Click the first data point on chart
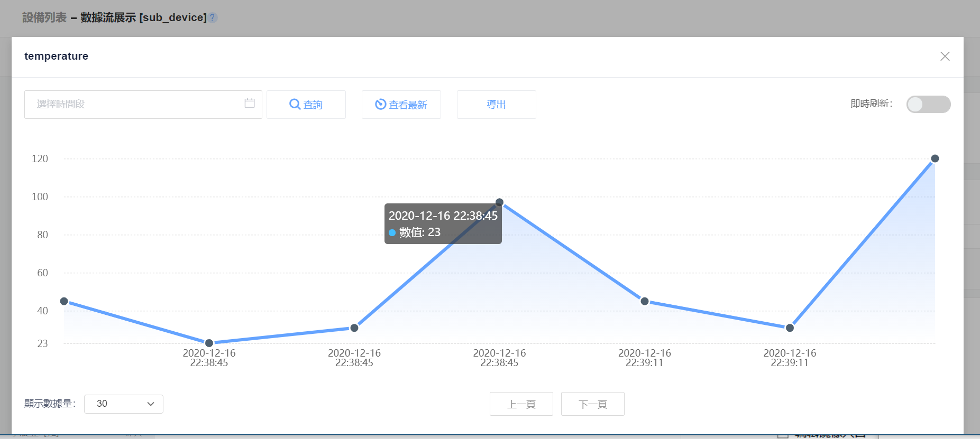 click(64, 301)
